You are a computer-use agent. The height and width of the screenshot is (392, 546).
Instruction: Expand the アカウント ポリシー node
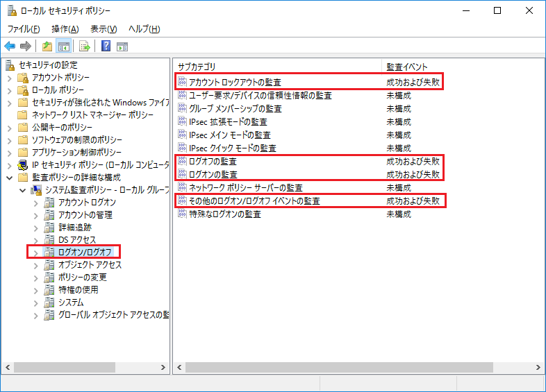(x=10, y=78)
